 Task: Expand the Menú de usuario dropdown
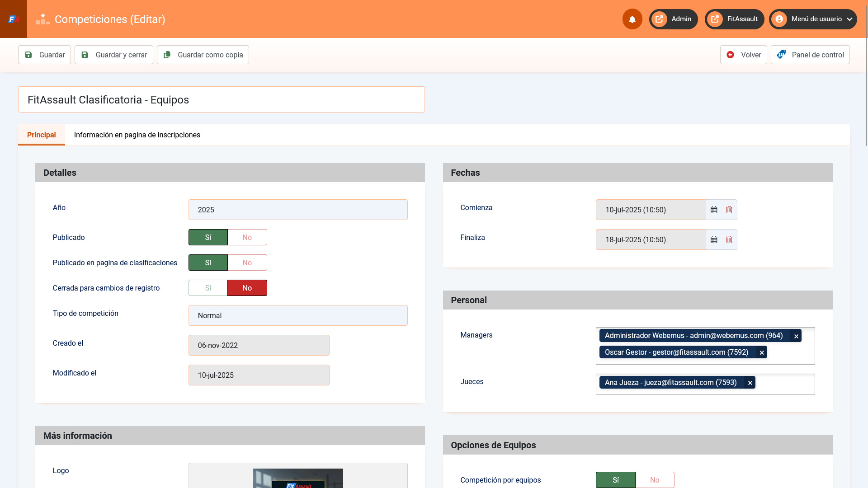tap(813, 19)
